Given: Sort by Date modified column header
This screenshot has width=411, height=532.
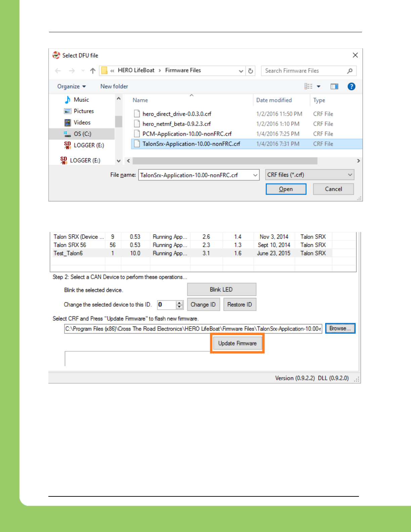Looking at the screenshot, I should [x=274, y=100].
